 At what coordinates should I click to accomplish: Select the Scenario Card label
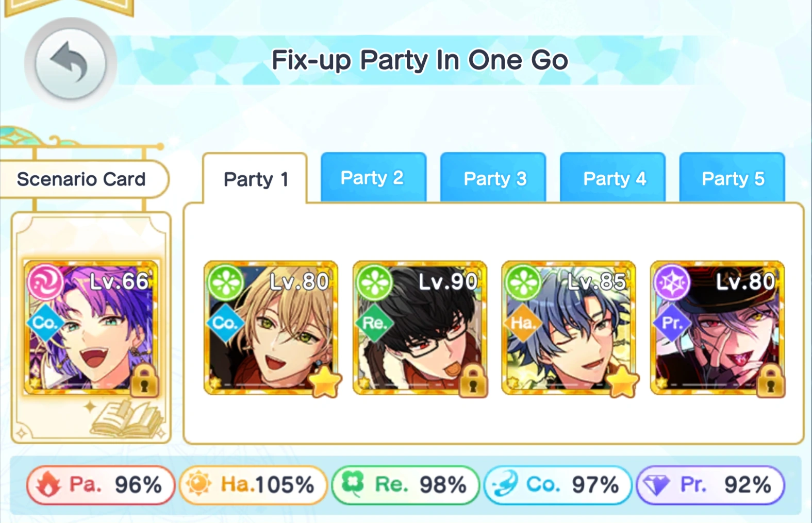coord(81,179)
